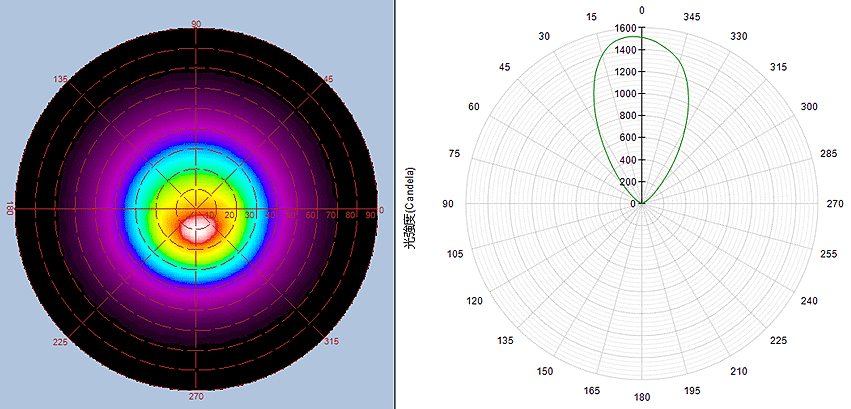Select the 165 degree angle label
Image resolution: width=851 pixels, height=409 pixels.
point(592,390)
